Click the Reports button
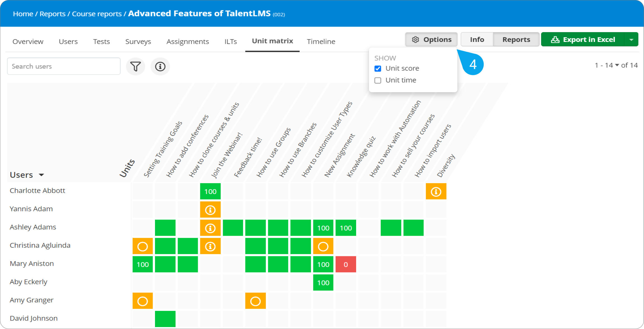Viewport: 644px width, 329px height. tap(516, 39)
